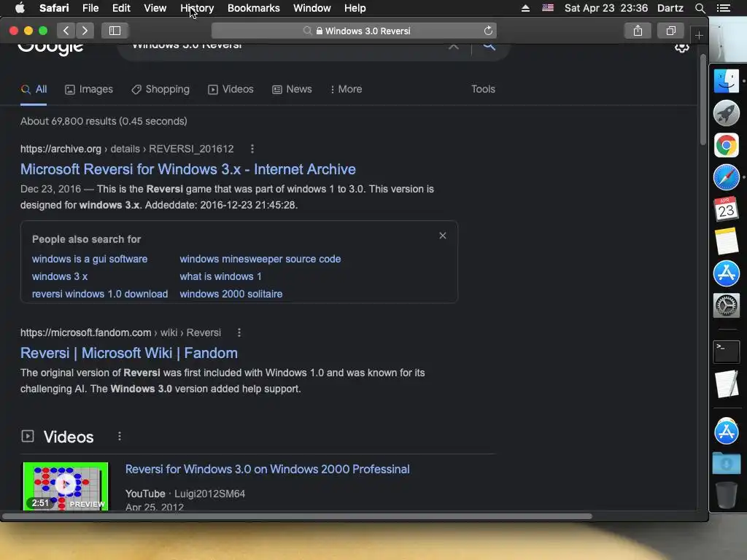Go back with Safari's back arrow

tap(66, 31)
